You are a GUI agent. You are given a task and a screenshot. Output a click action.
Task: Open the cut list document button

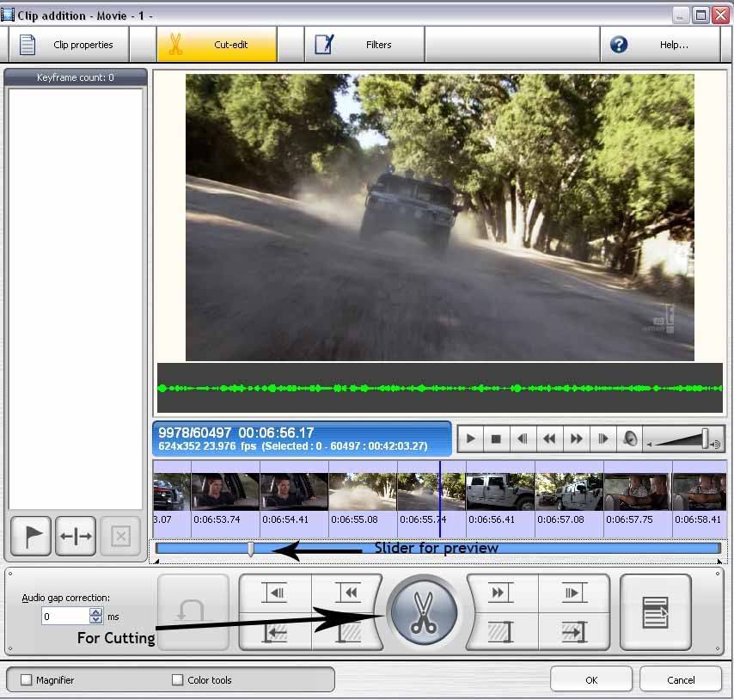coord(655,612)
